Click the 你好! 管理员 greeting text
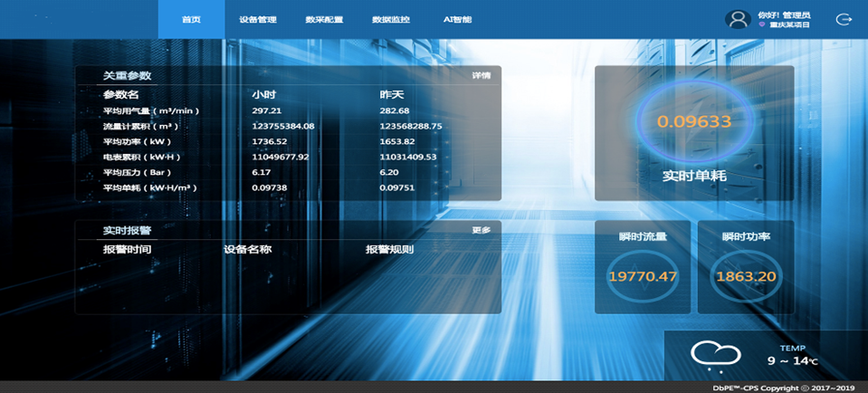This screenshot has height=393, width=868. point(784,14)
